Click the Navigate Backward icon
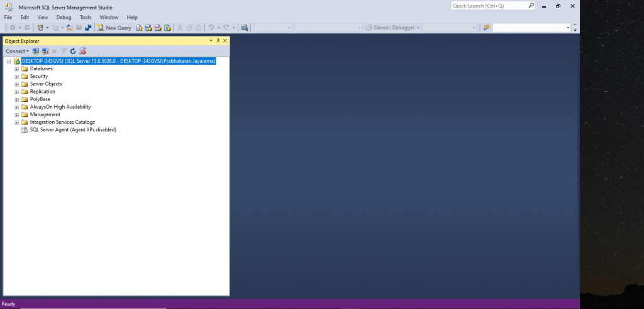 click(x=13, y=28)
